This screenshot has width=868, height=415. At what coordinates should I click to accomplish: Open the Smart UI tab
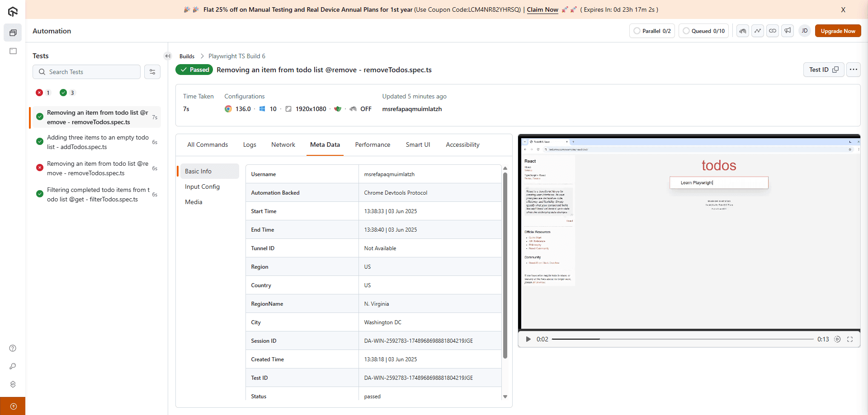[x=418, y=145]
